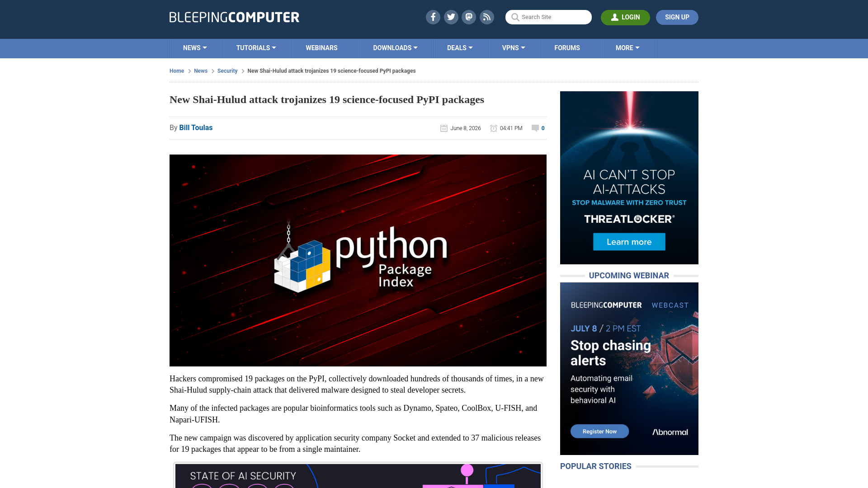Click the comments bubble icon

pyautogui.click(x=535, y=128)
